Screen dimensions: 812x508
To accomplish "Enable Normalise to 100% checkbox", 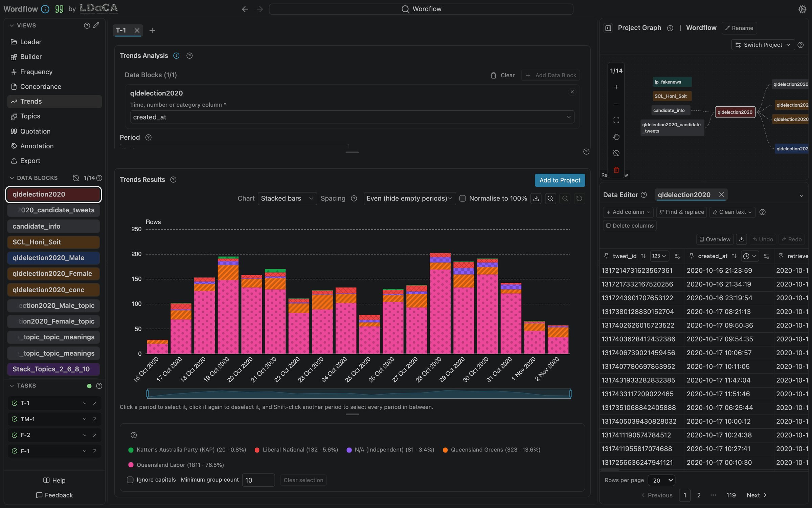I will [463, 198].
